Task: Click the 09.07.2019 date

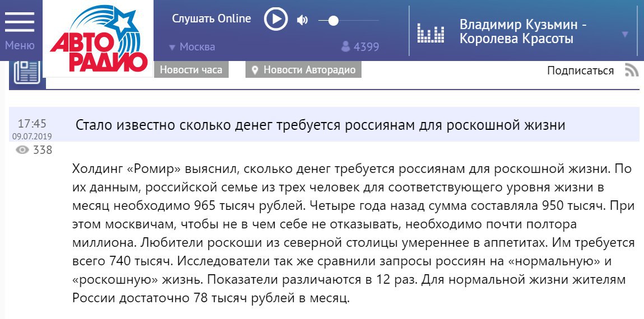Action: [x=32, y=137]
